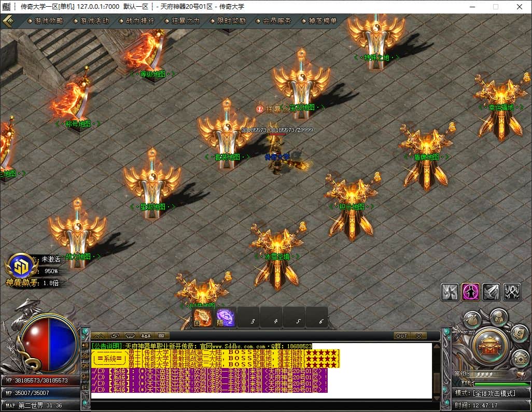The height and width of the screenshot is (412, 532).
Task: Toggle the sound speaker icon beside chat
Action: [85, 345]
